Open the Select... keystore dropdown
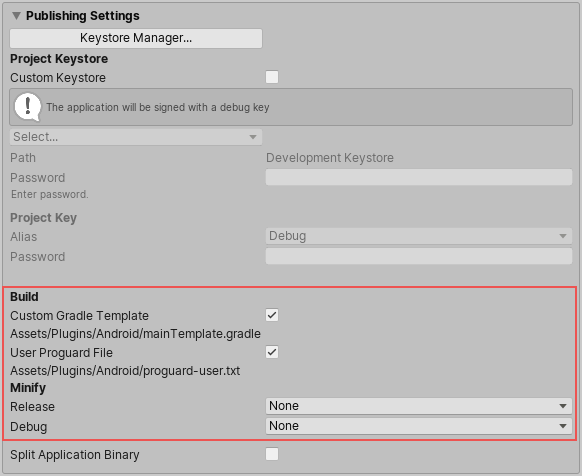Screen dimensions: 582x476 click(136, 137)
